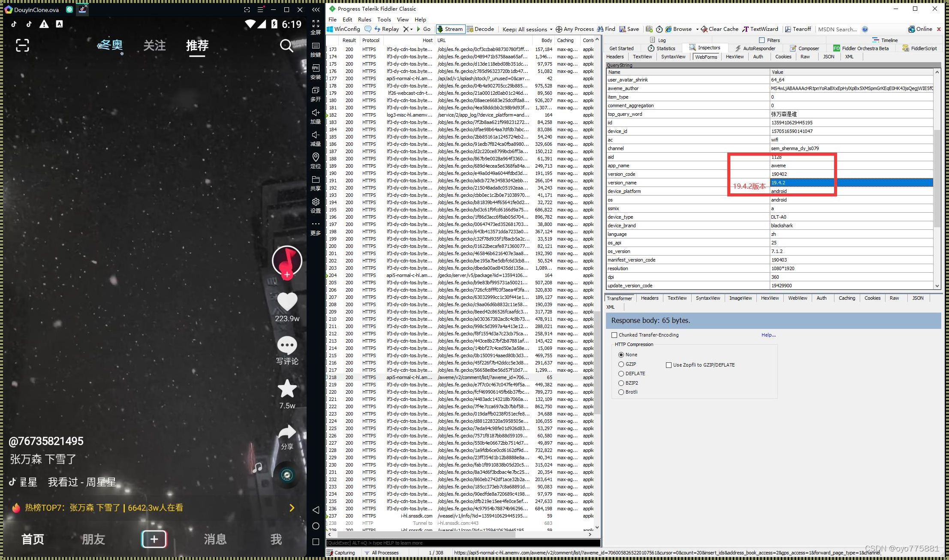
Task: Select the DEFLATE compression radio button
Action: click(x=621, y=373)
